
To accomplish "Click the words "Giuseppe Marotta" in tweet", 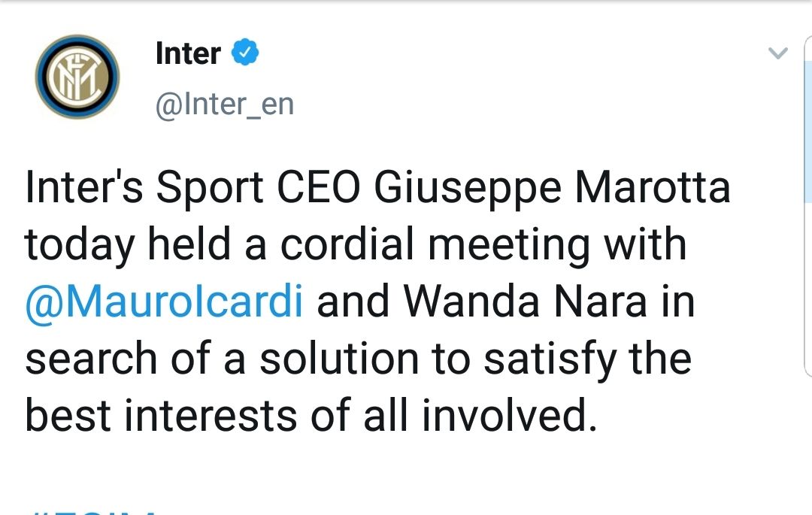I will pyautogui.click(x=551, y=188).
